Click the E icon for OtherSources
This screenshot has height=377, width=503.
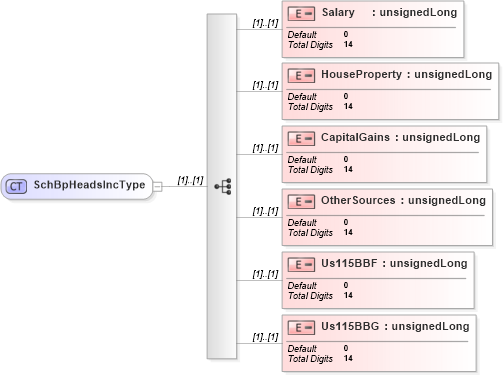tap(301, 202)
